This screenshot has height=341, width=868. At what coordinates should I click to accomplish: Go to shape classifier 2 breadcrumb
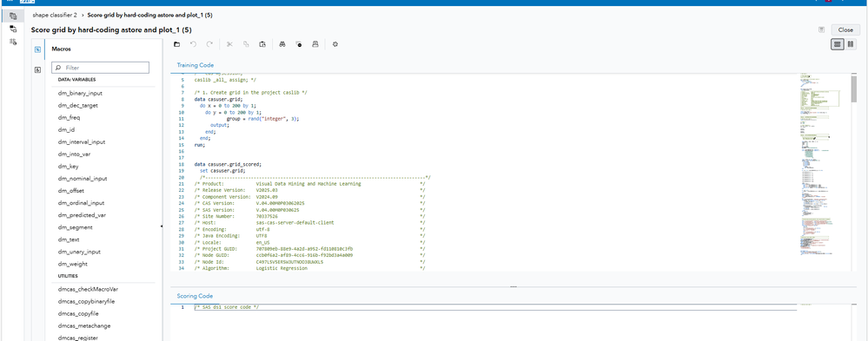pyautogui.click(x=55, y=15)
